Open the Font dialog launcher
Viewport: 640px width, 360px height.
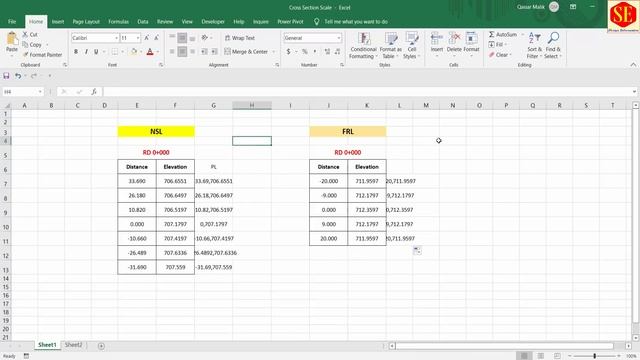[161, 65]
